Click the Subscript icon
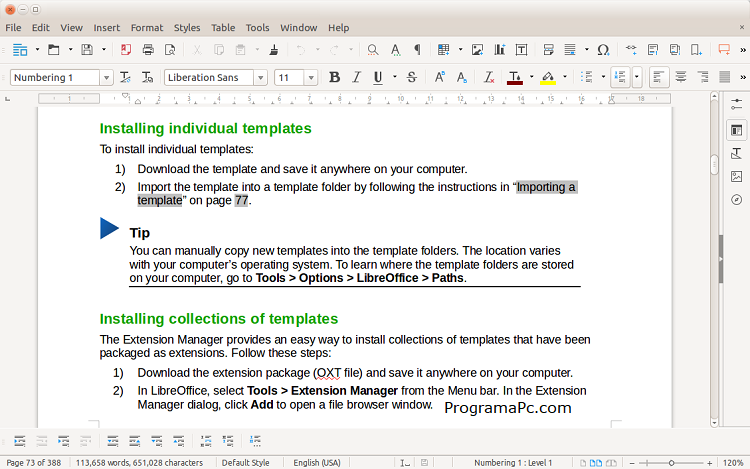 tap(462, 77)
